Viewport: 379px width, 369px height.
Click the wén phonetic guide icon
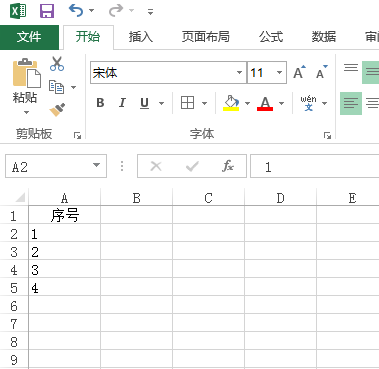[308, 103]
